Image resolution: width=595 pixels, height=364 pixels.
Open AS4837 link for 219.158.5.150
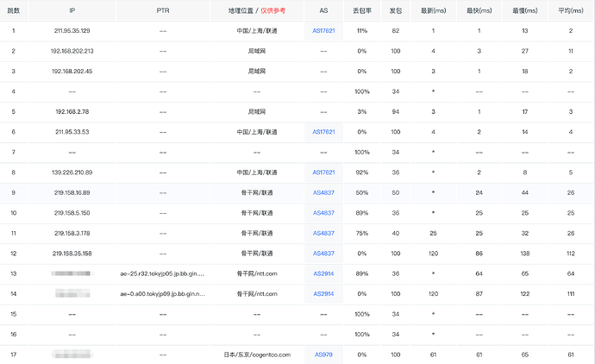coord(323,213)
